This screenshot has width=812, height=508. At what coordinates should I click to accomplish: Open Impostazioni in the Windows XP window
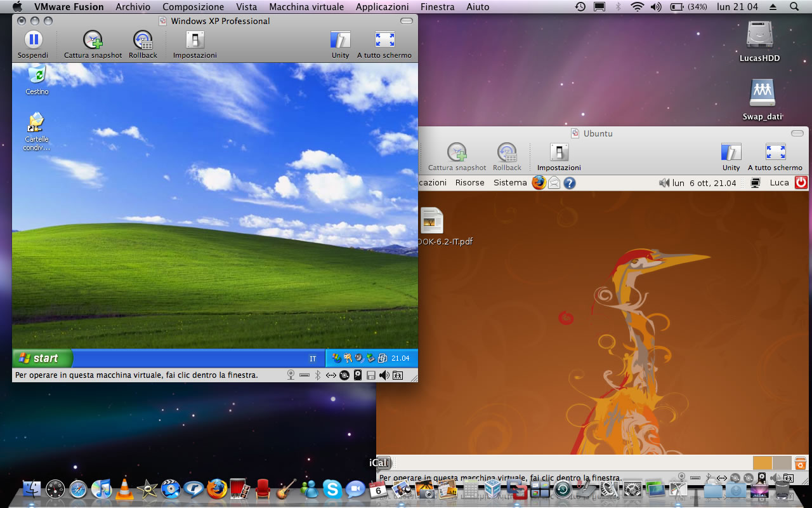tap(195, 44)
